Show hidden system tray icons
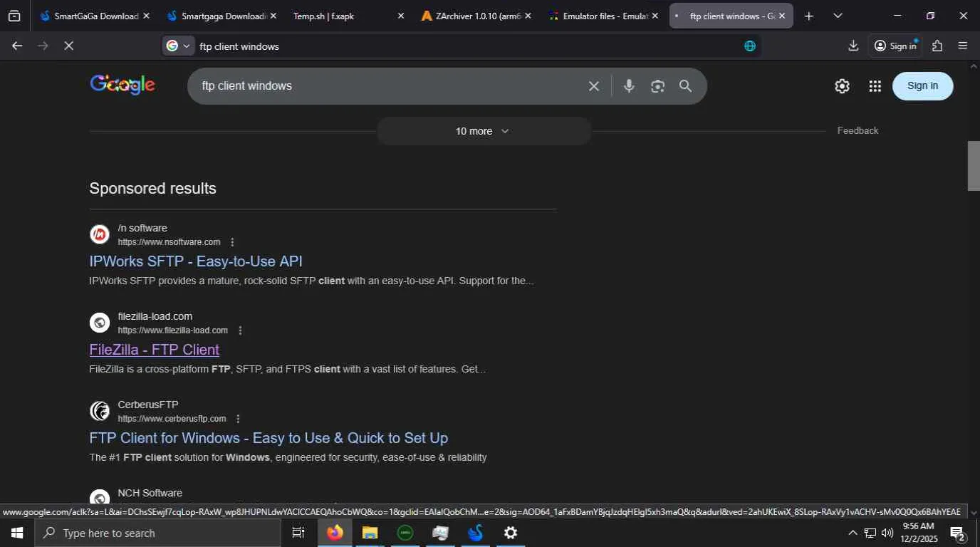The height and width of the screenshot is (547, 980). point(853,533)
